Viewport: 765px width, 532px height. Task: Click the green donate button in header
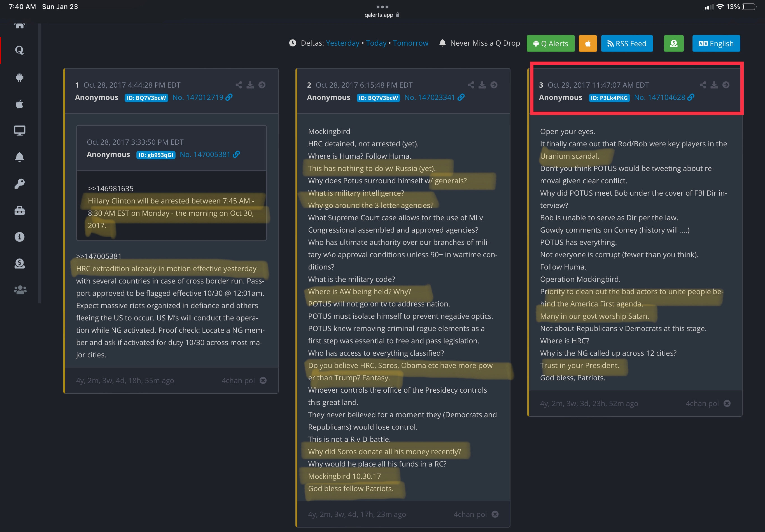tap(674, 44)
